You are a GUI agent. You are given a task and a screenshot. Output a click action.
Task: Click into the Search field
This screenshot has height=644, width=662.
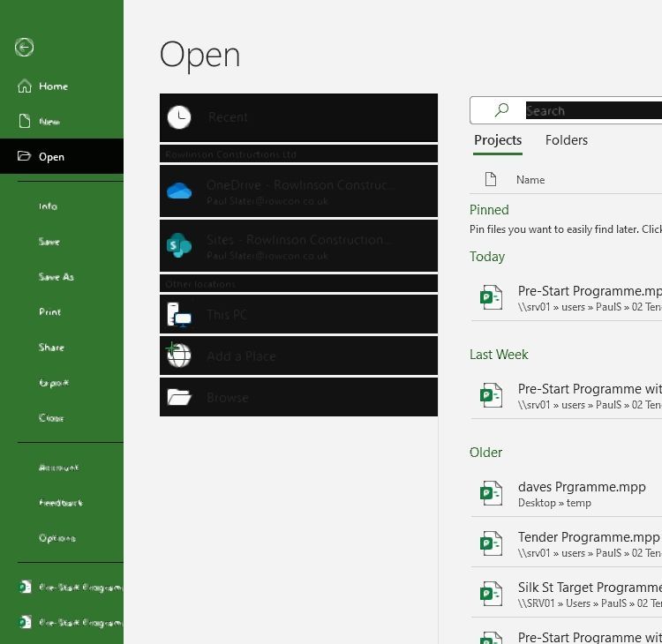coord(593,110)
